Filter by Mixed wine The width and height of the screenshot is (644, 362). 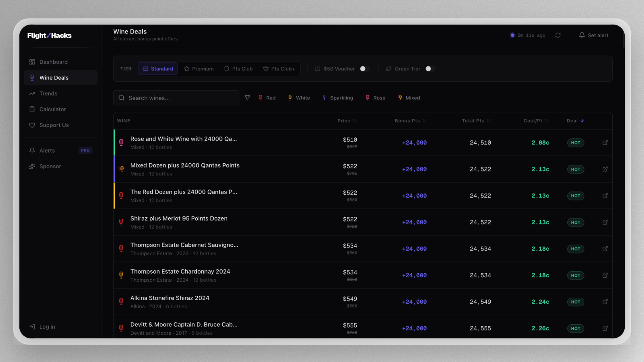pyautogui.click(x=409, y=98)
